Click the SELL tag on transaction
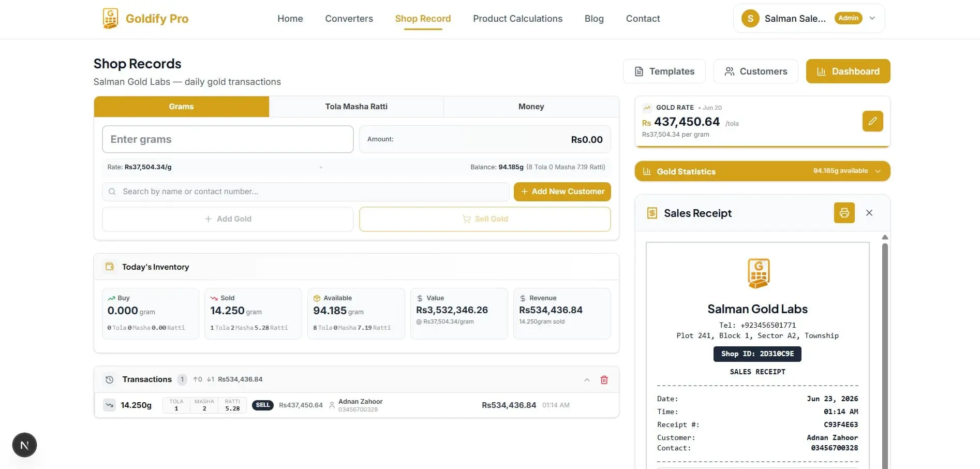The image size is (980, 469). tap(263, 405)
